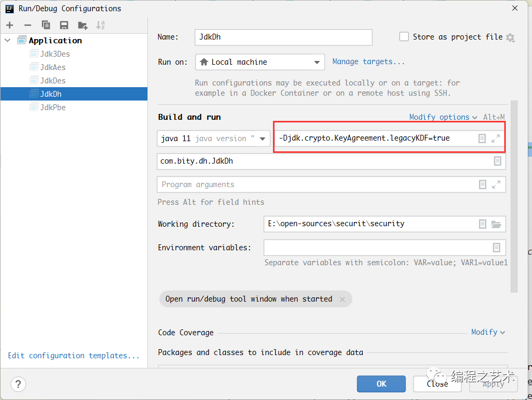Sort configurations alphabetically

pos(100,25)
